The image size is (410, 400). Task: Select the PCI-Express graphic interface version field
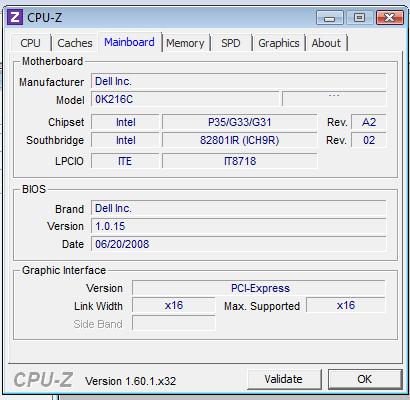pyautogui.click(x=259, y=288)
